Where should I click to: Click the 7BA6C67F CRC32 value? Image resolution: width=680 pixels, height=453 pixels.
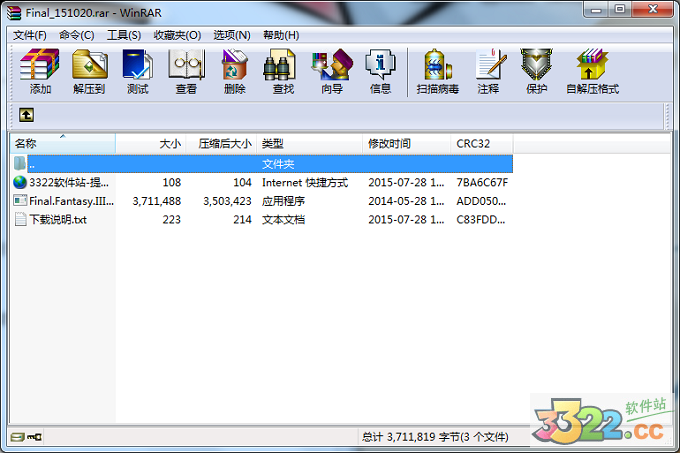pos(482,183)
